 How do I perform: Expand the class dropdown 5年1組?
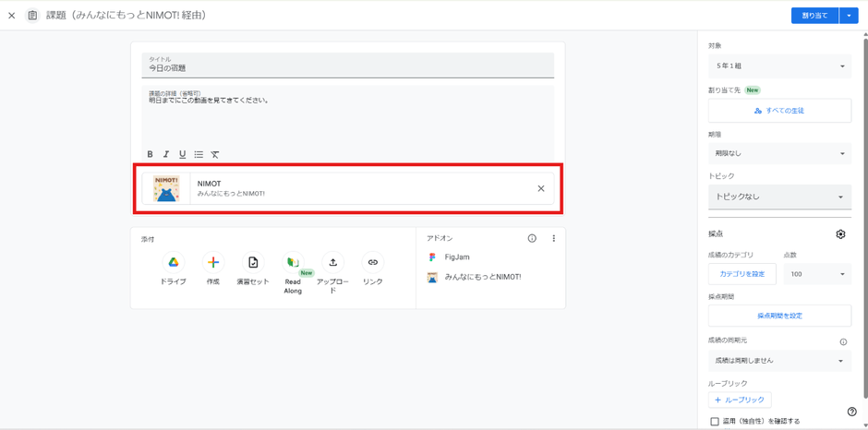[x=779, y=66]
